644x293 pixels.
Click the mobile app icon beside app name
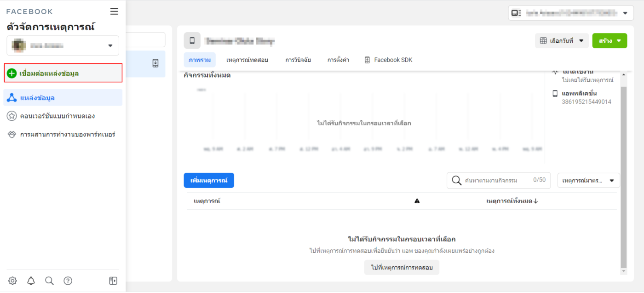tap(192, 40)
